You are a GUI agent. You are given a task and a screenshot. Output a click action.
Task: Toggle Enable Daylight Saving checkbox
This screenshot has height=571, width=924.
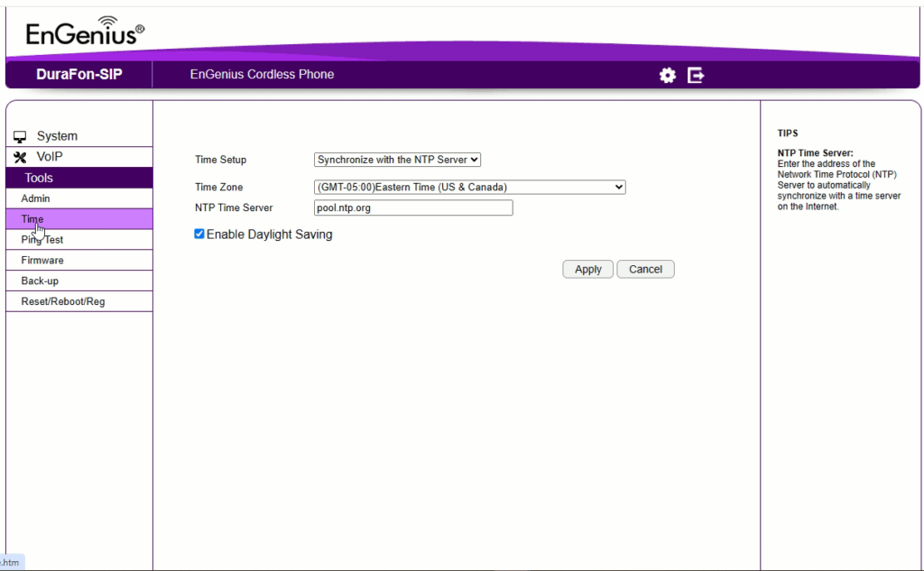point(199,234)
